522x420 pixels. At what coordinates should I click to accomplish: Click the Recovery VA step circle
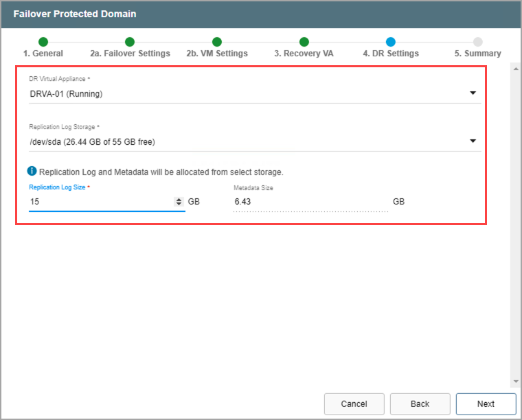[x=304, y=42]
